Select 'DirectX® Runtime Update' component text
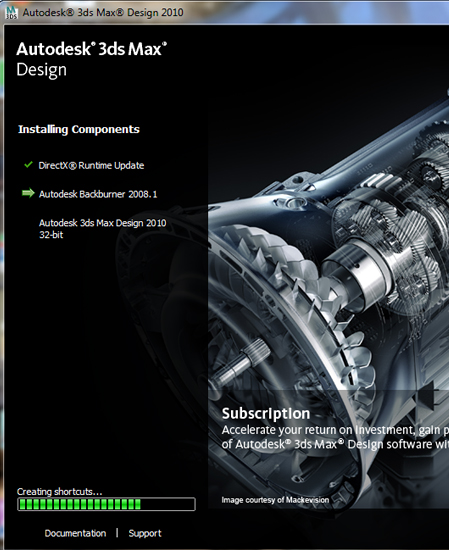The width and height of the screenshot is (449, 550). (91, 165)
